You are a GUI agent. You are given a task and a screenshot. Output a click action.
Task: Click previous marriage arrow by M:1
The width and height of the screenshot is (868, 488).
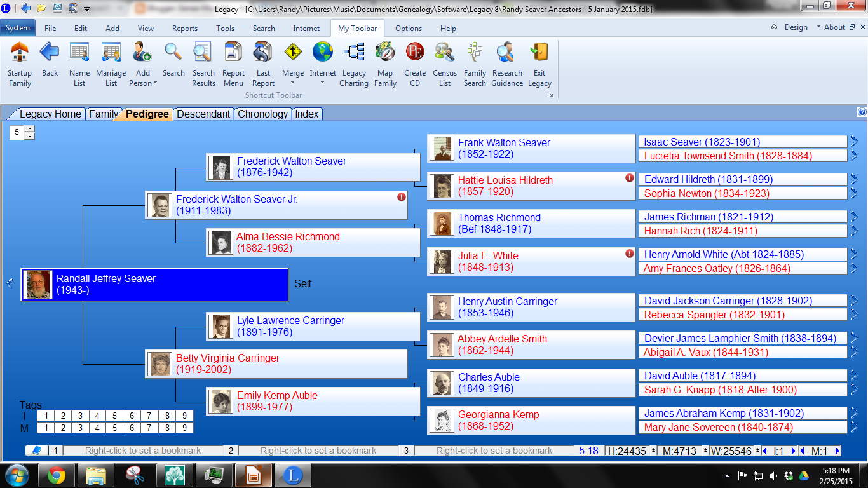point(802,451)
